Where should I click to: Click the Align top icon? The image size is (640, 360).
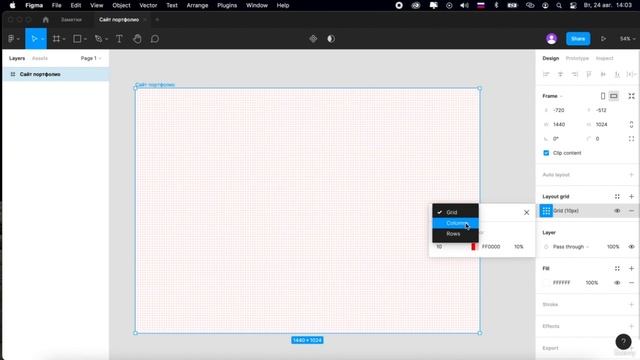[x=589, y=74]
